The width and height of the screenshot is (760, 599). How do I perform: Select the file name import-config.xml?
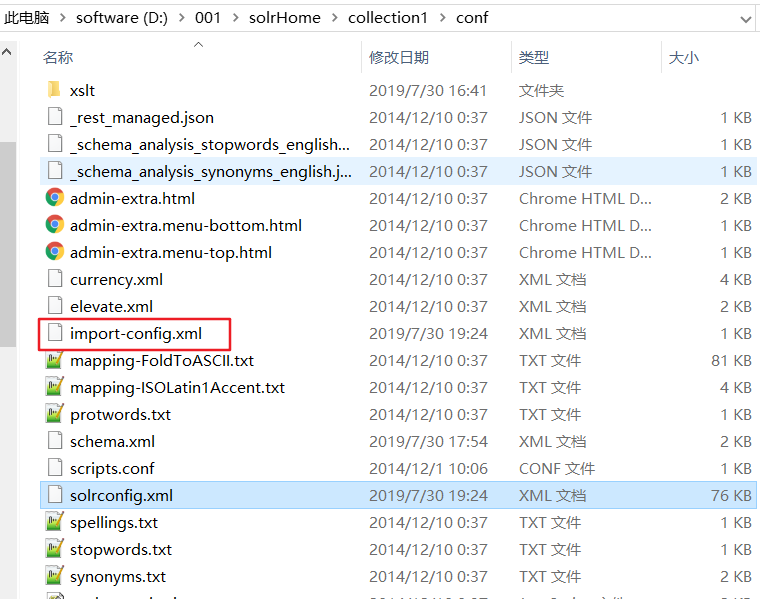pyautogui.click(x=136, y=333)
